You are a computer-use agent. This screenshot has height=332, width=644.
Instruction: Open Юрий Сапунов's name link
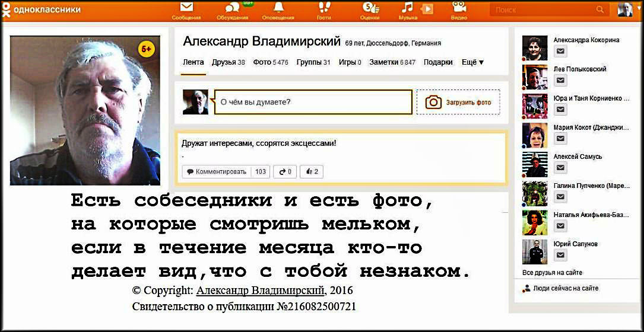pos(574,244)
